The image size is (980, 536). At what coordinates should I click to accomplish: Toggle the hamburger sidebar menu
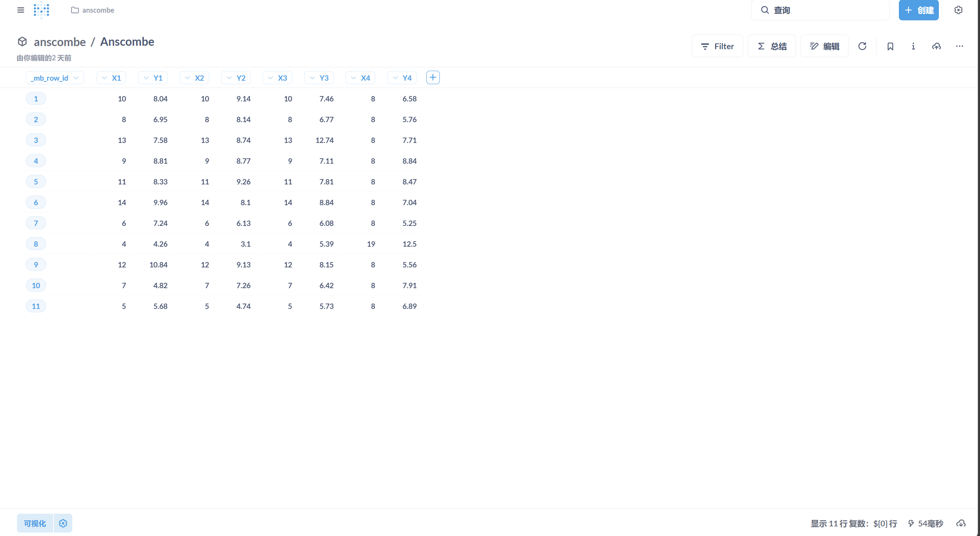point(21,10)
